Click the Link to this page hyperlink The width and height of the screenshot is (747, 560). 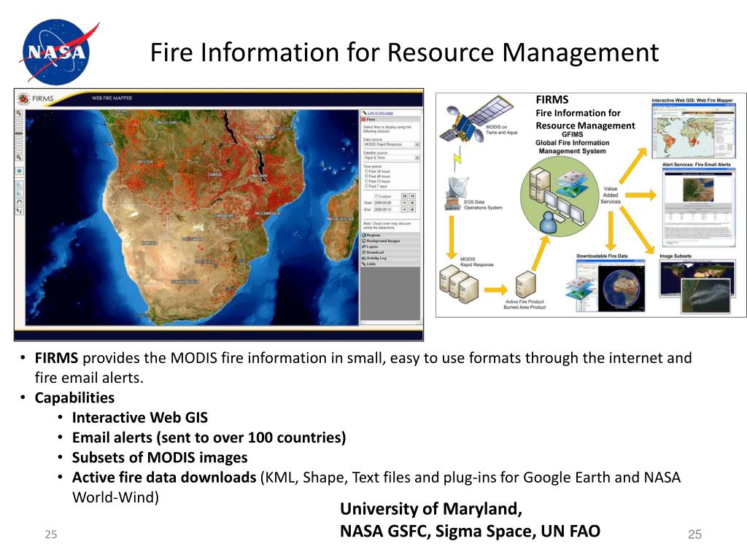(x=380, y=113)
